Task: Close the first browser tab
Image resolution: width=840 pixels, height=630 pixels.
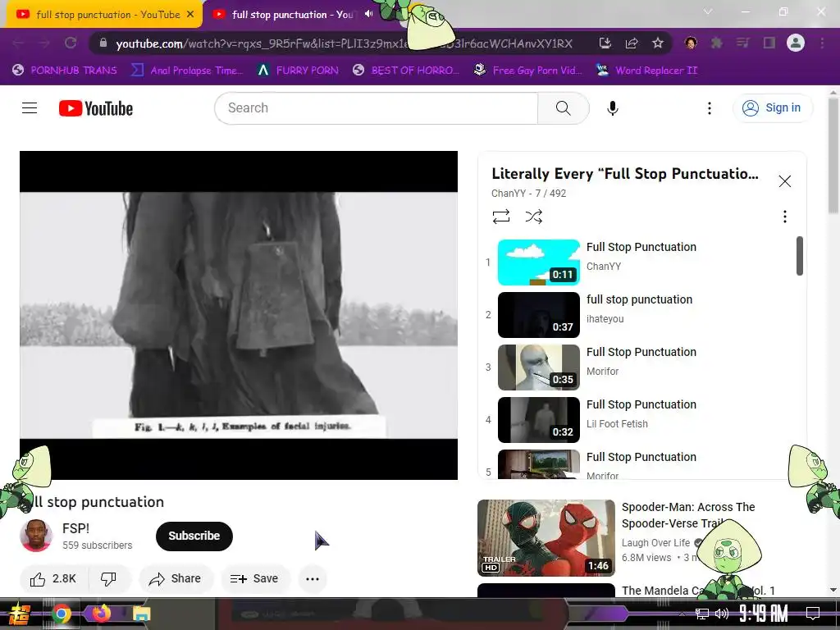Action: point(190,15)
